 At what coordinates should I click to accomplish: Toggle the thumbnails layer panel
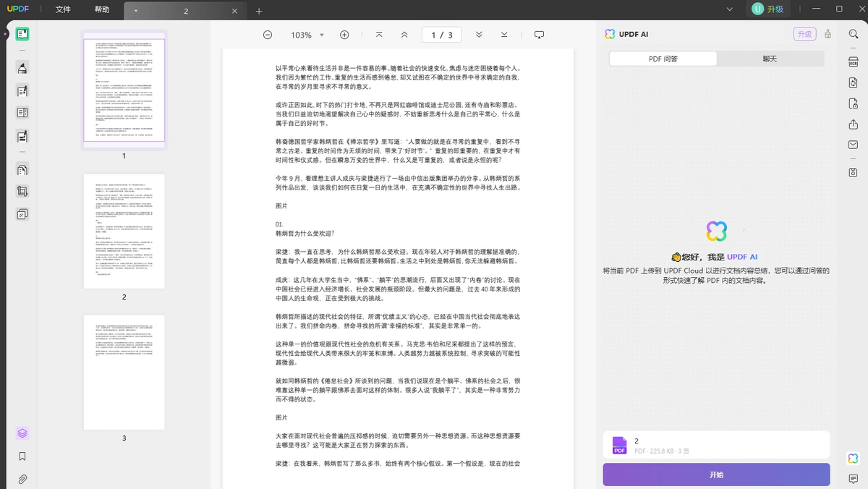pos(22,433)
